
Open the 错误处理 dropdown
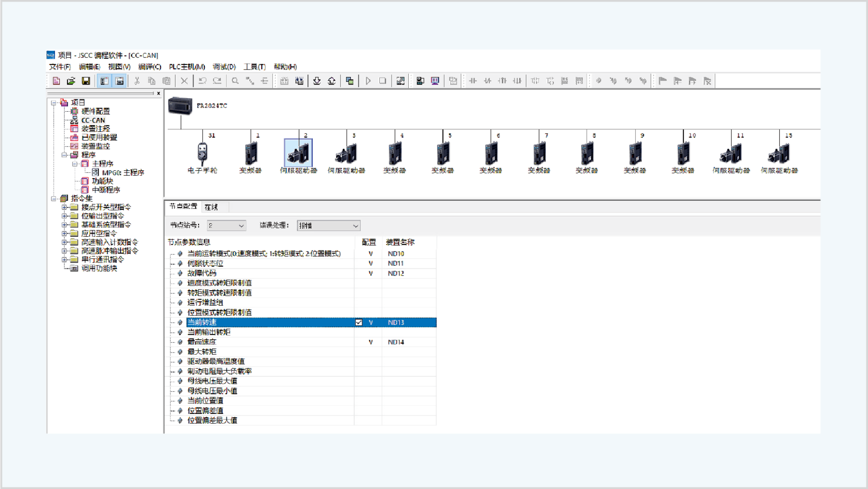(355, 225)
